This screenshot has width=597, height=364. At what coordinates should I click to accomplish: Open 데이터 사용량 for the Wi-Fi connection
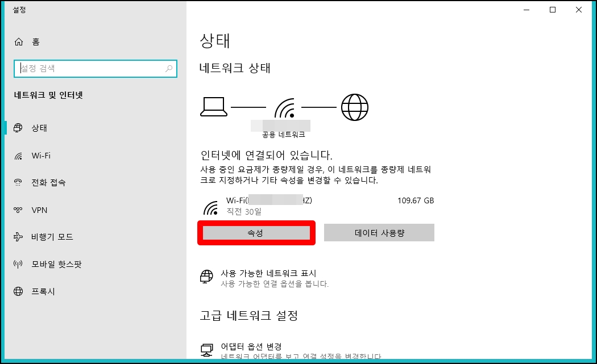pos(379,232)
